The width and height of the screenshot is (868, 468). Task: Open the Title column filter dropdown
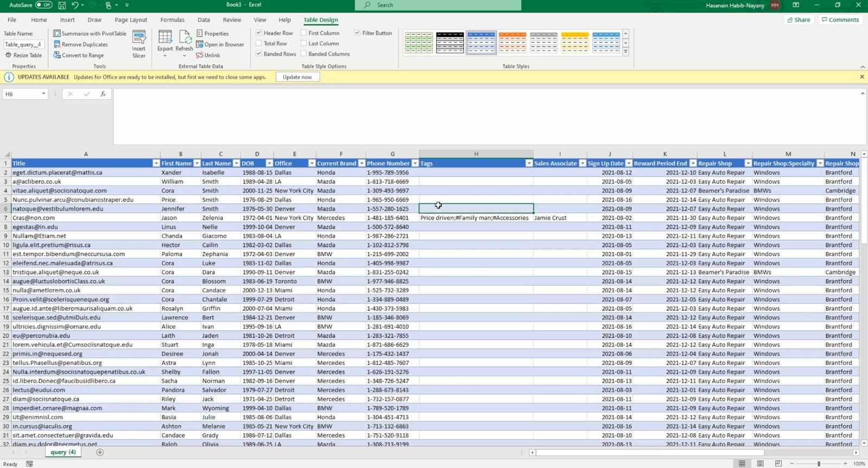[156, 163]
